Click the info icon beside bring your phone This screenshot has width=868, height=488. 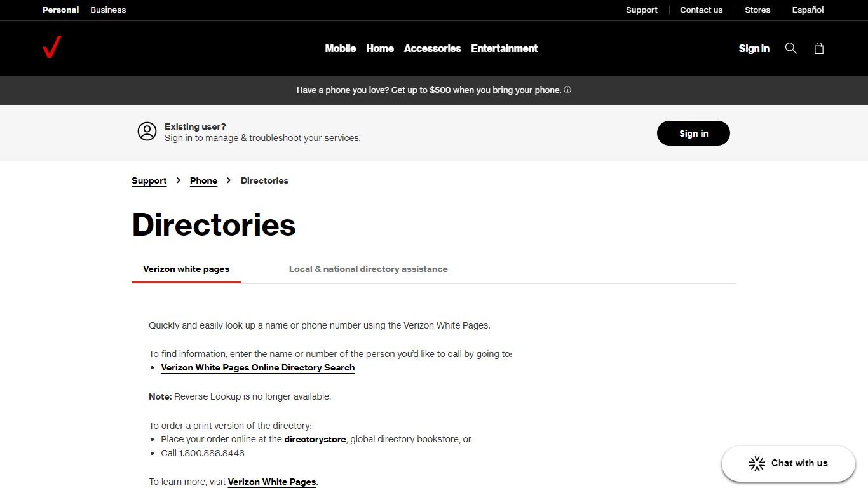coord(567,90)
